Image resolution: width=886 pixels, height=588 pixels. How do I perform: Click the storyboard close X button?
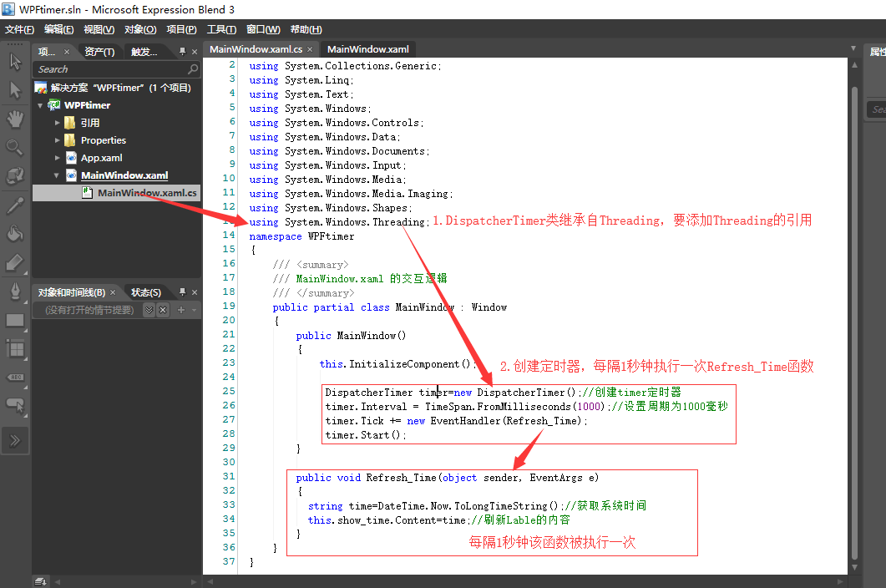point(163,310)
